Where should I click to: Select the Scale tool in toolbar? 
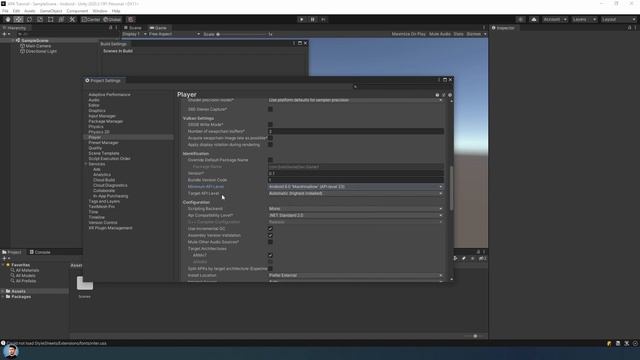(40, 19)
